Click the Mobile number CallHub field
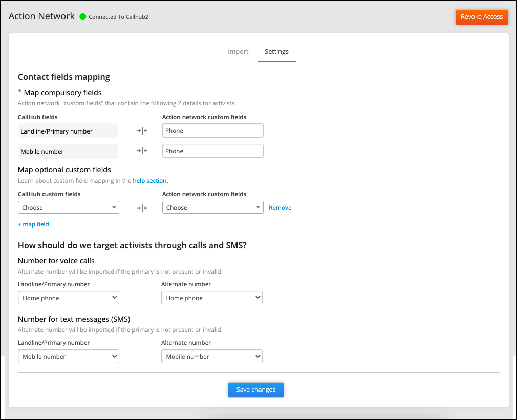This screenshot has width=517, height=420. [x=68, y=151]
